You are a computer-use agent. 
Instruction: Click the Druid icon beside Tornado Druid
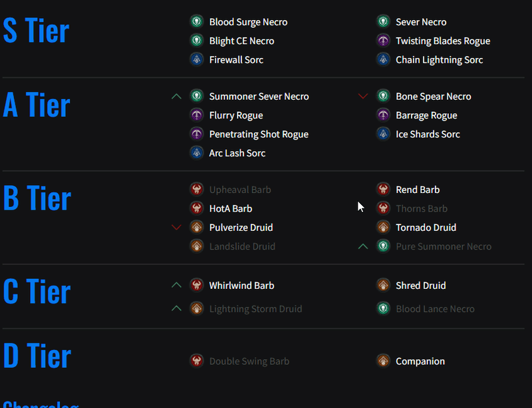tap(383, 227)
